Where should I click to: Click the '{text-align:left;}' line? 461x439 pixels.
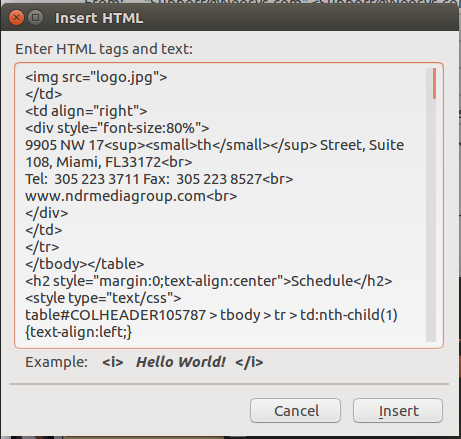click(79, 332)
